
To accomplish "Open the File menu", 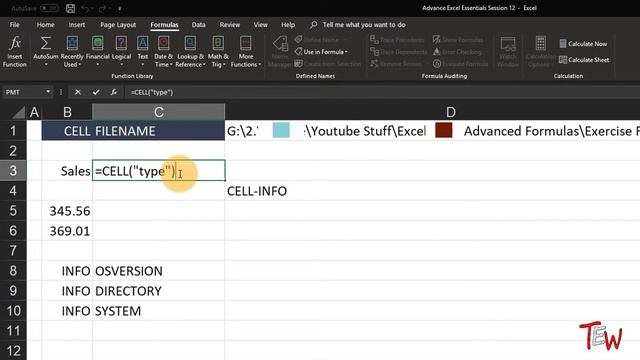I will click(15, 25).
